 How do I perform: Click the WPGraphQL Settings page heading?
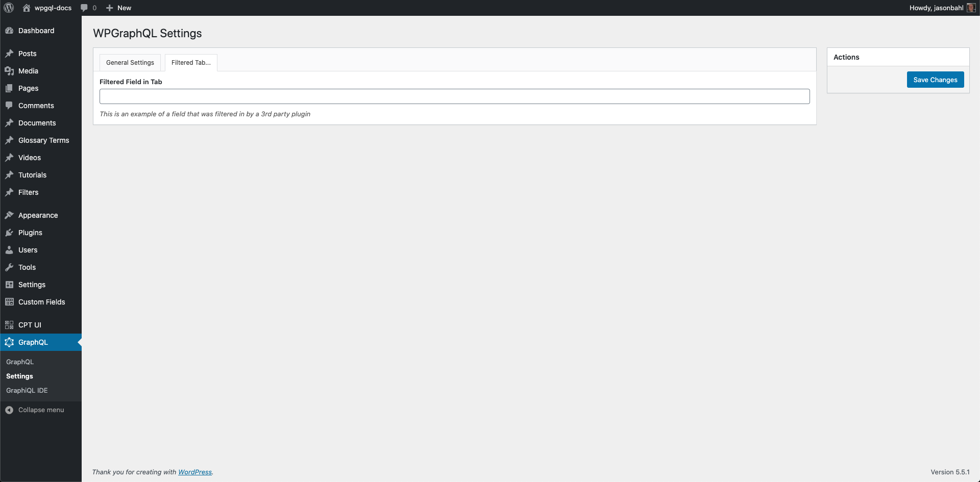point(148,33)
